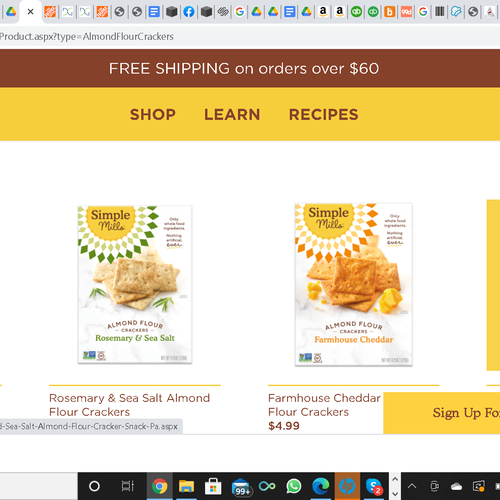Click the Sign Up For yellow banner

point(442,413)
